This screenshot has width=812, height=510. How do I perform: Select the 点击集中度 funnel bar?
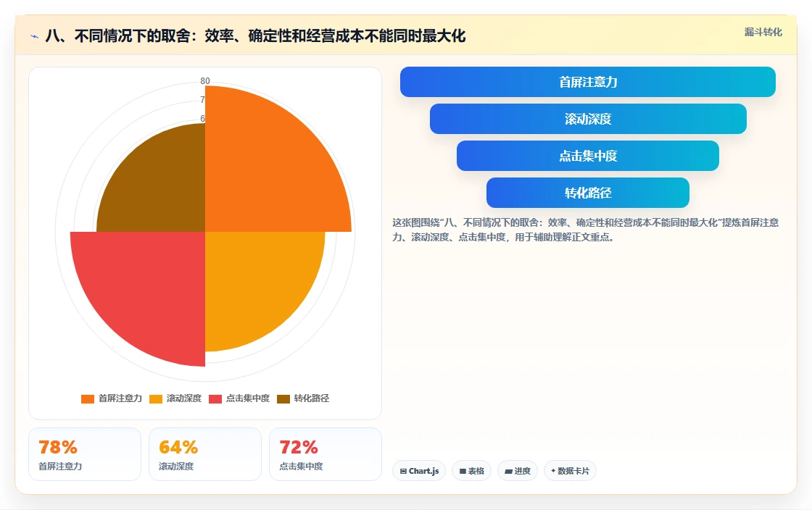pyautogui.click(x=588, y=156)
